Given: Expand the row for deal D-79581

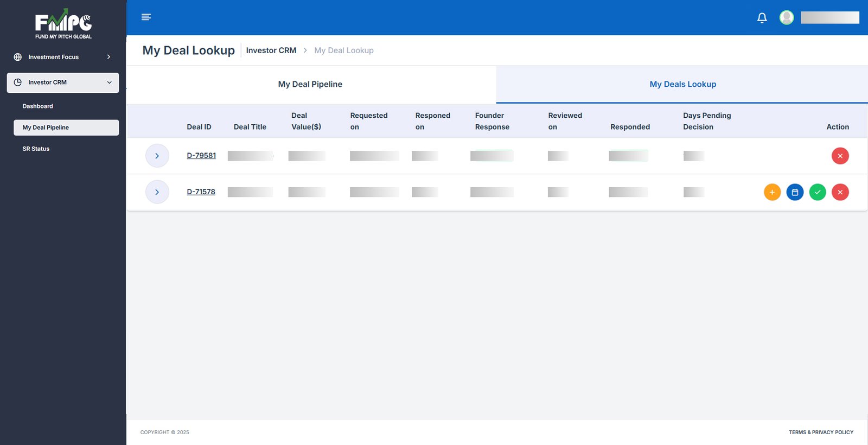Looking at the screenshot, I should 157,156.
